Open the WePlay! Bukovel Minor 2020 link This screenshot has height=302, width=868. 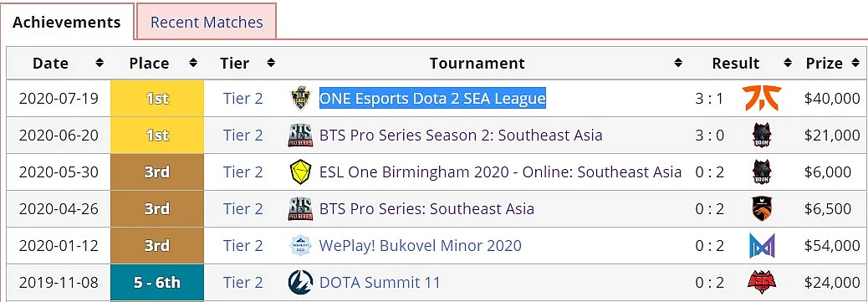pyautogui.click(x=420, y=245)
